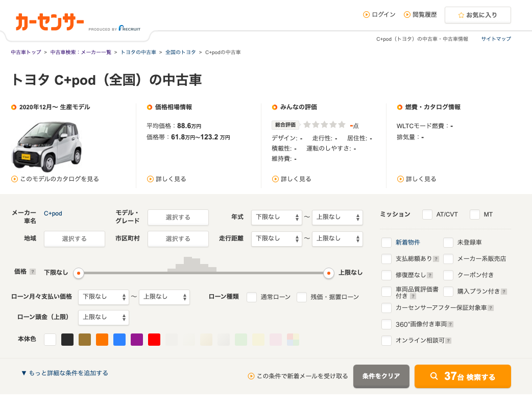The width and height of the screenshot is (532, 407).
Task: Expand もっと詳細な条件を追加する section
Action: click(64, 373)
